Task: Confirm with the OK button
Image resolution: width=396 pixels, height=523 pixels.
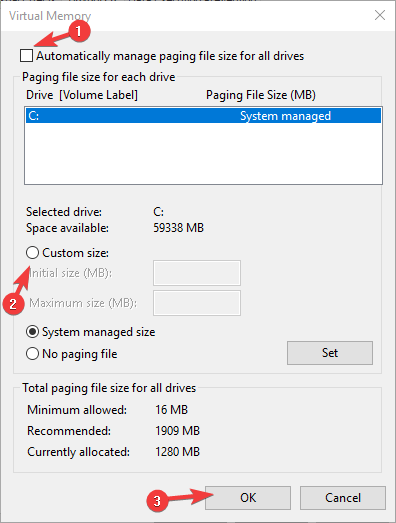Action: [x=248, y=498]
